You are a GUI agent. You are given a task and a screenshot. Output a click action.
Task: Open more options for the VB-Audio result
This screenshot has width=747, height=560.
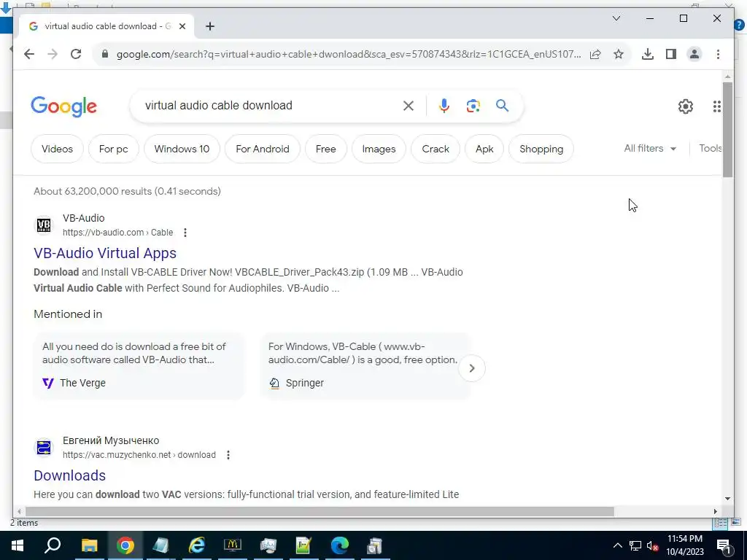click(185, 233)
